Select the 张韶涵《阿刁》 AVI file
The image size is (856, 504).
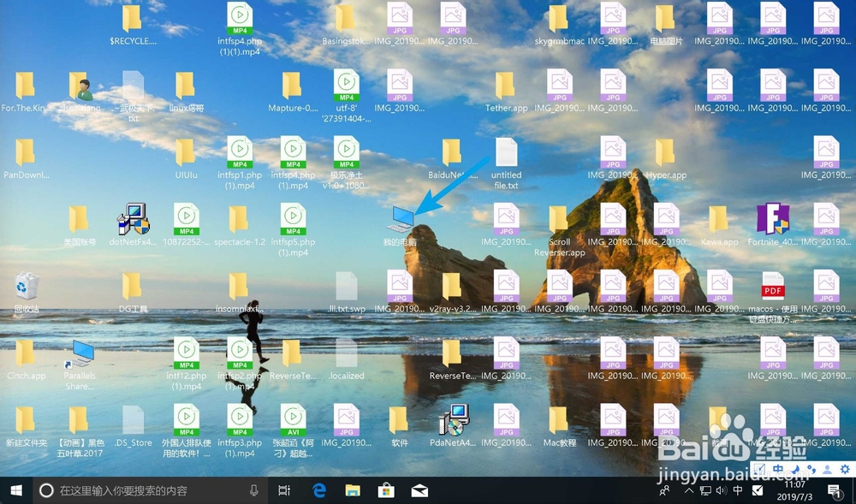[293, 431]
